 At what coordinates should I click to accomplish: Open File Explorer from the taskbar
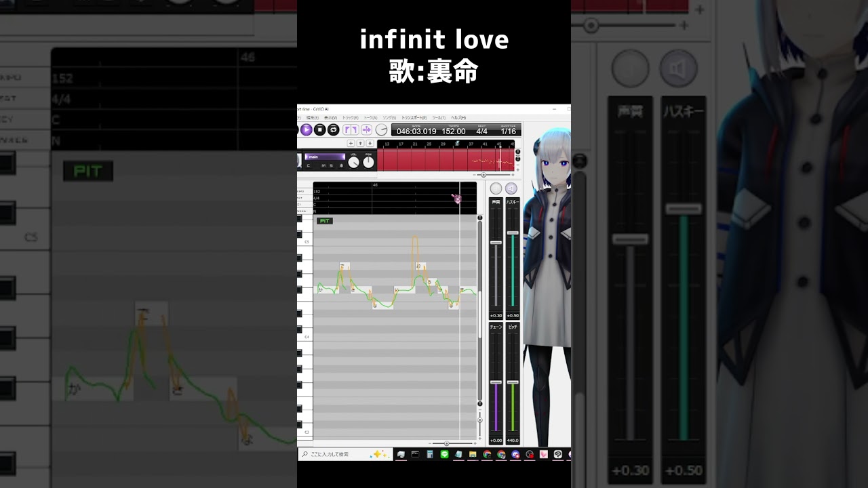473,454
